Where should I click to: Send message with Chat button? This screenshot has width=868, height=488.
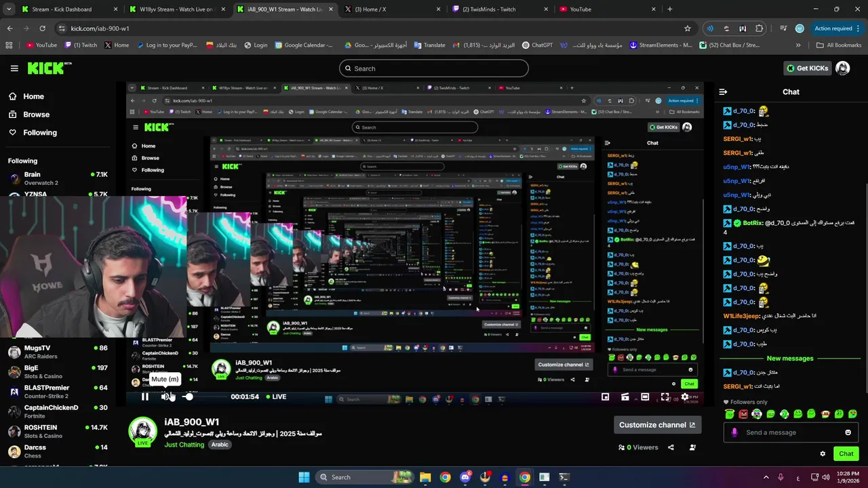coord(846,454)
